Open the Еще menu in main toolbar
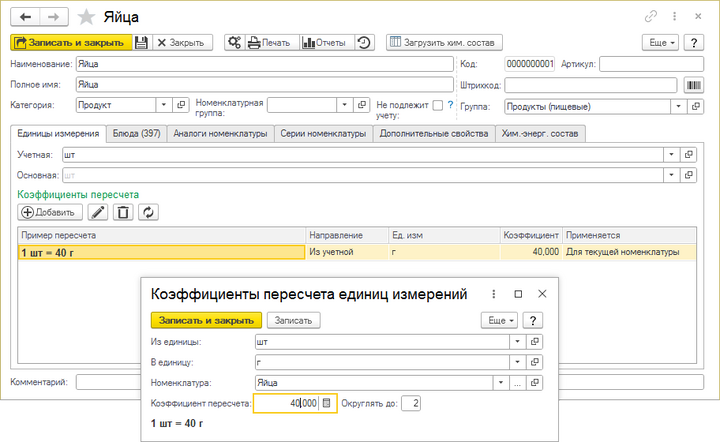Viewport: 720px width, 442px height. 660,43
